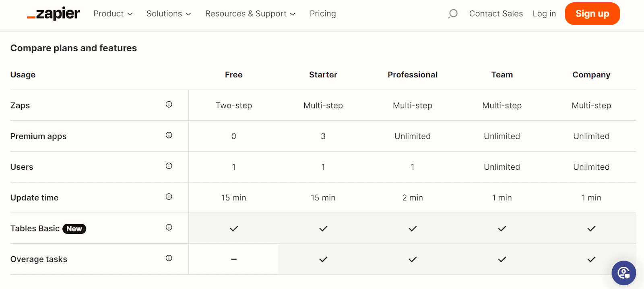Open the Update time info icon
Screen dimensions: 644x289
click(x=169, y=197)
